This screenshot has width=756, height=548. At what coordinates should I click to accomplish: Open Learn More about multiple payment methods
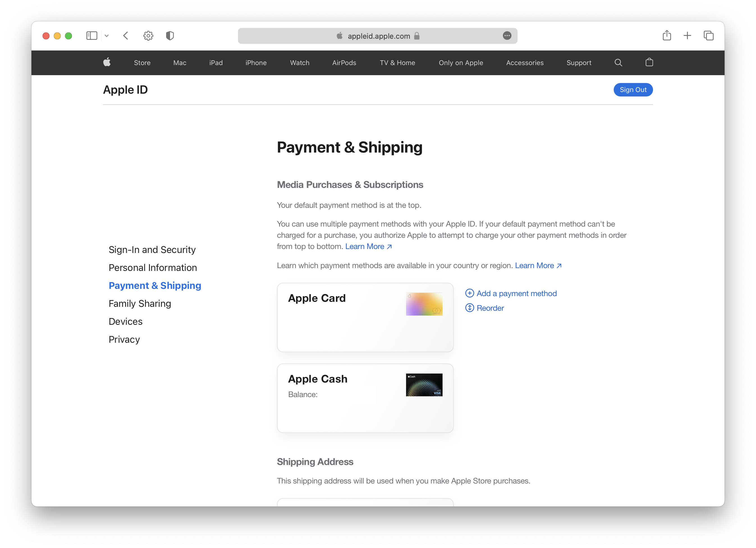pos(368,247)
